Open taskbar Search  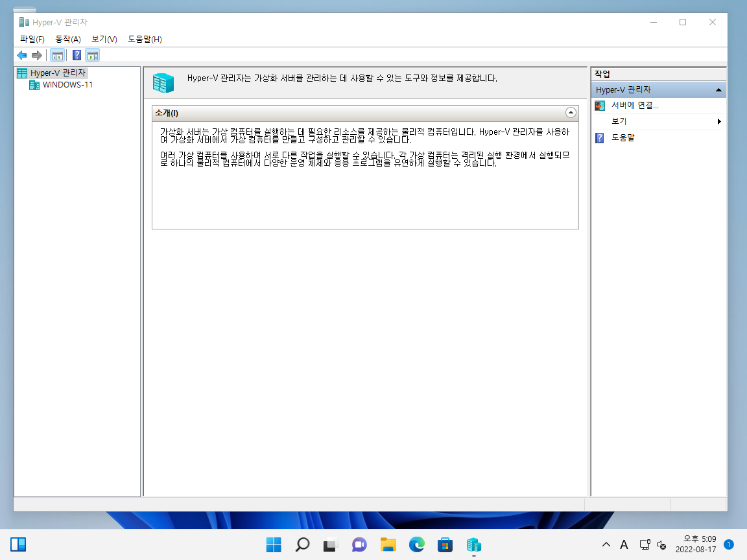[x=302, y=544]
